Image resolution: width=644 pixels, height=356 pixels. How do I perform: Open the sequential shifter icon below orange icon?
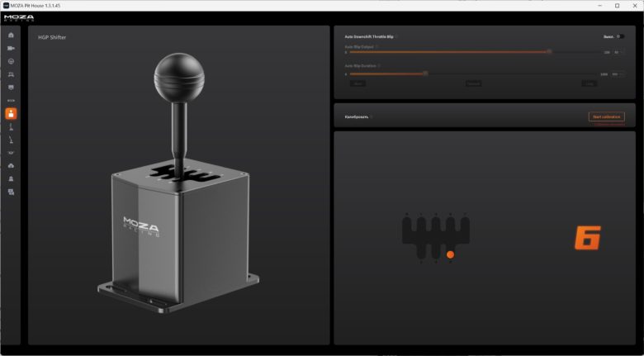click(11, 127)
